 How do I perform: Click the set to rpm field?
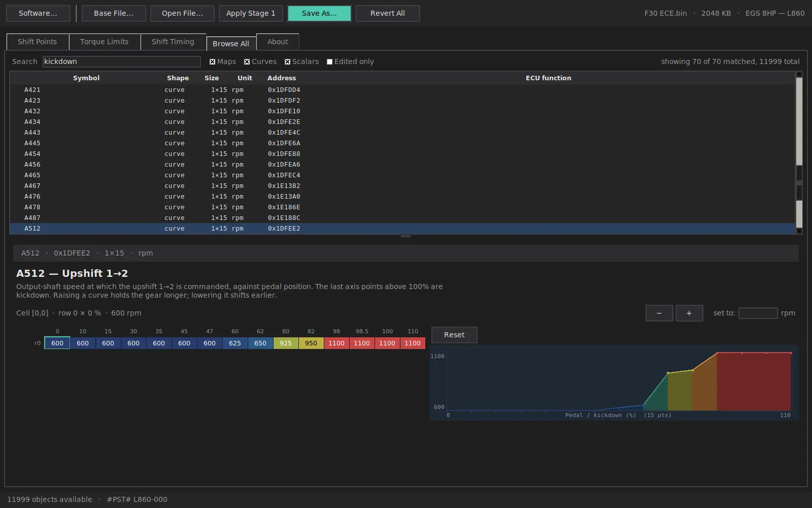click(x=758, y=313)
